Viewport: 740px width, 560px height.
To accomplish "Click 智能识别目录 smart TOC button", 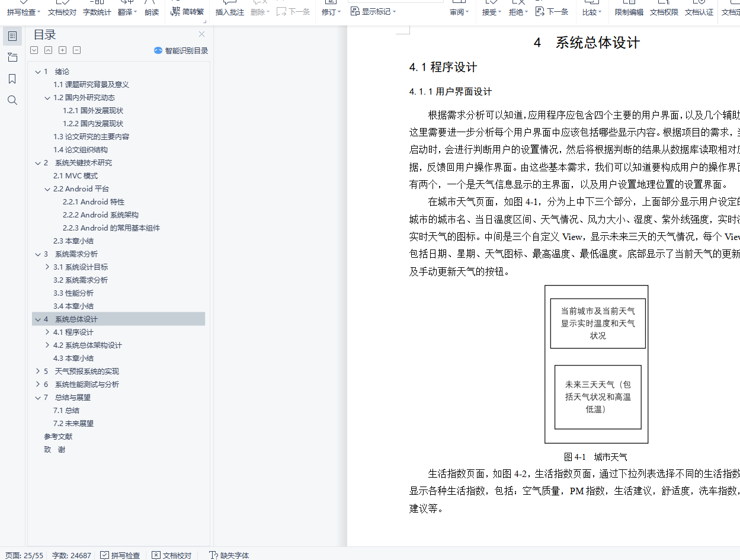I will pyautogui.click(x=181, y=51).
